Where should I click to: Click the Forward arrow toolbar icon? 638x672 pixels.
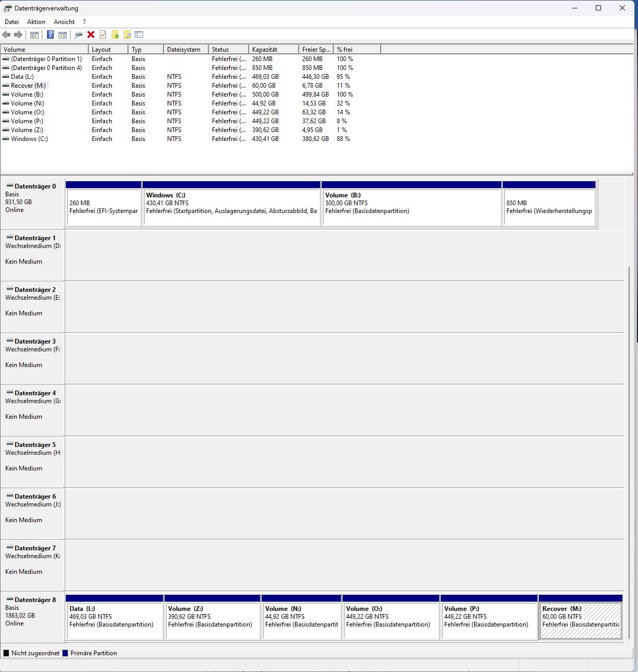[x=18, y=35]
